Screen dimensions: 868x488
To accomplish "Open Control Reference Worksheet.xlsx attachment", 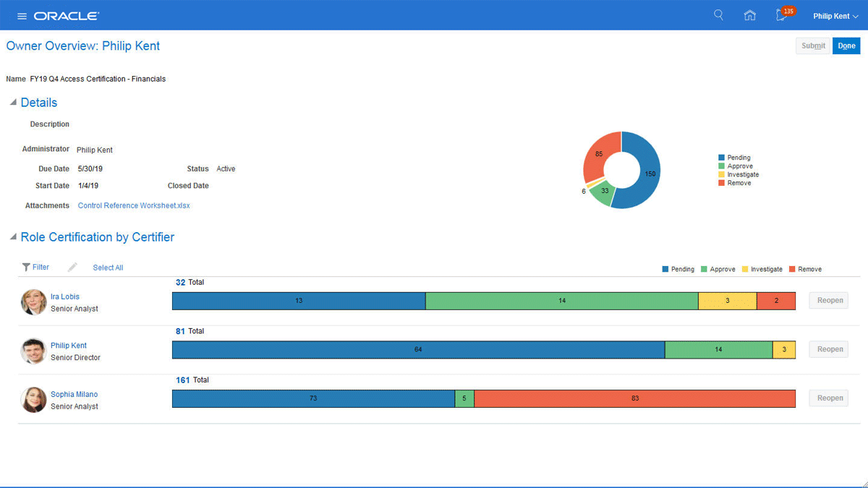I will point(134,205).
